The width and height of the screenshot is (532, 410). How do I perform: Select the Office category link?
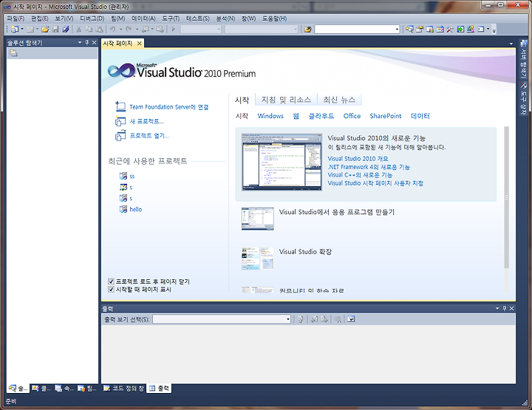coord(352,116)
